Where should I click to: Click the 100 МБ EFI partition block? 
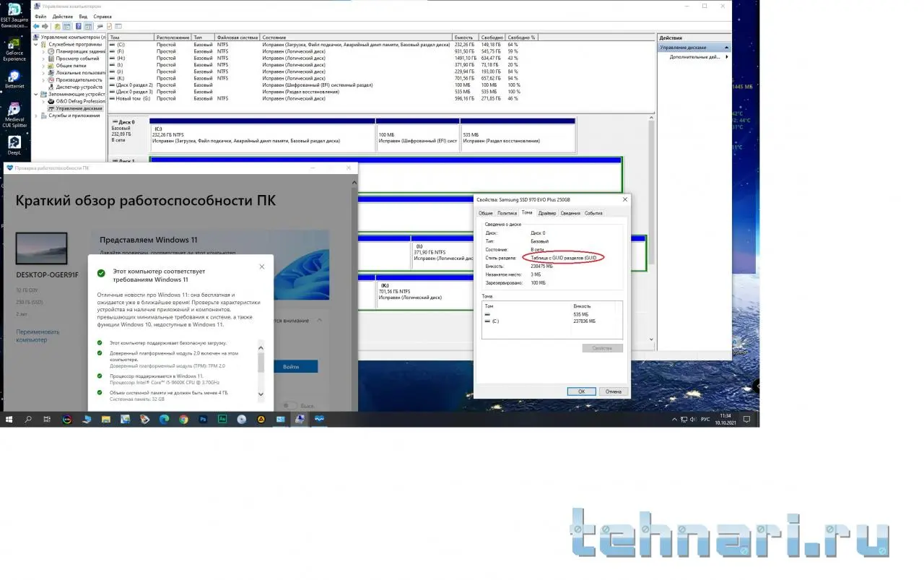pos(417,135)
